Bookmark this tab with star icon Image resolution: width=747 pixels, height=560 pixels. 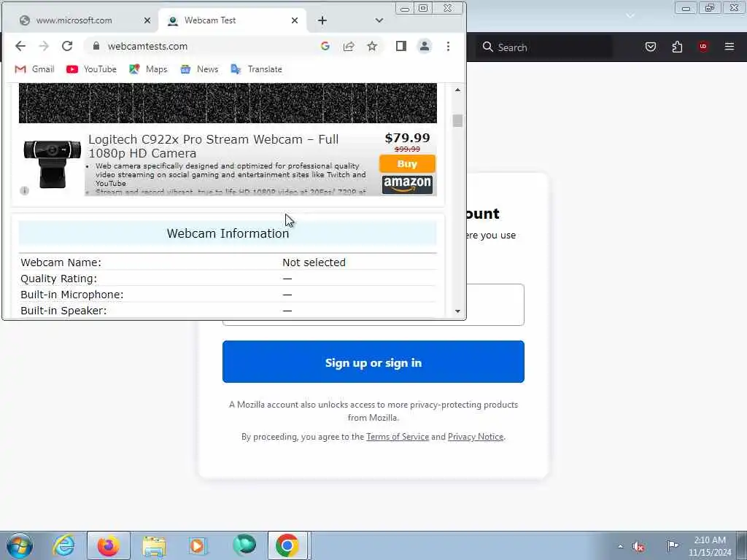pos(372,46)
